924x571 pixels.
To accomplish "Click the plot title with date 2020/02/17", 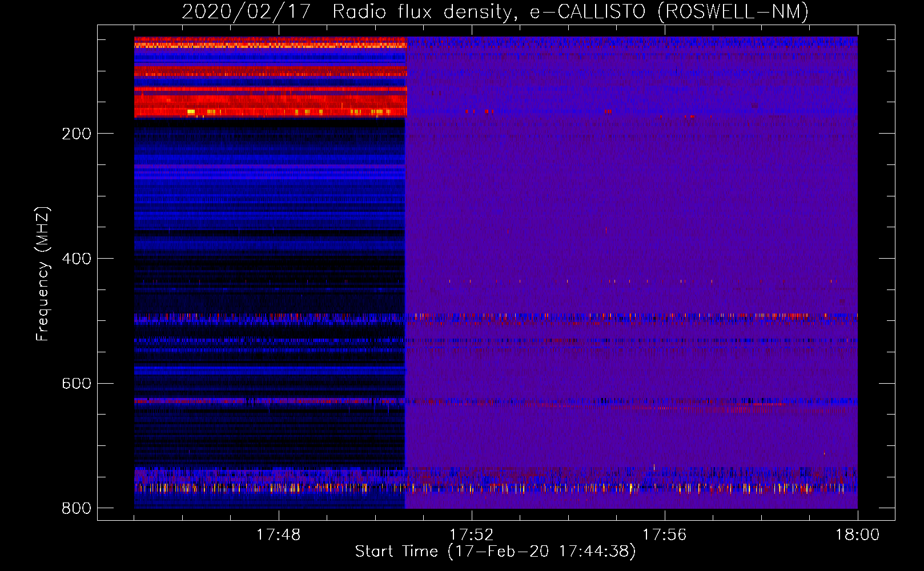I will (x=495, y=12).
